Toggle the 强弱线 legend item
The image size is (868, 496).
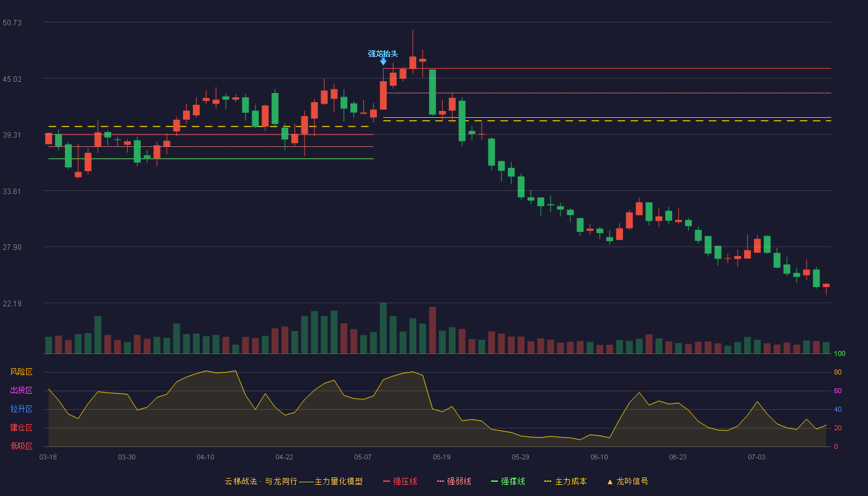click(x=454, y=481)
